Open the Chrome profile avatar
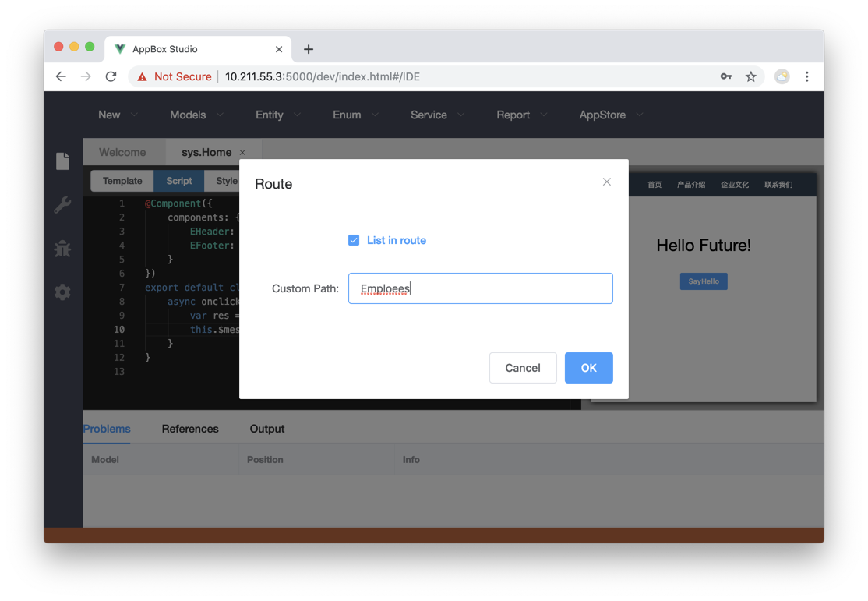Viewport: 868px width, 601px height. point(782,76)
